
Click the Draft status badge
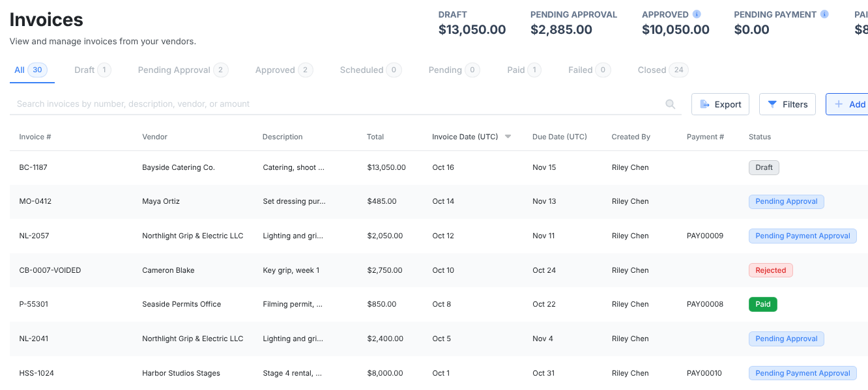pos(764,167)
